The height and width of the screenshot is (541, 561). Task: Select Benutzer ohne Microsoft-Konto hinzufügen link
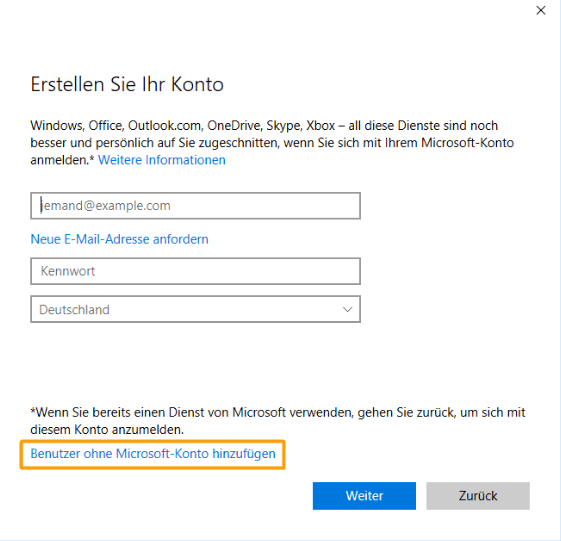point(153,454)
